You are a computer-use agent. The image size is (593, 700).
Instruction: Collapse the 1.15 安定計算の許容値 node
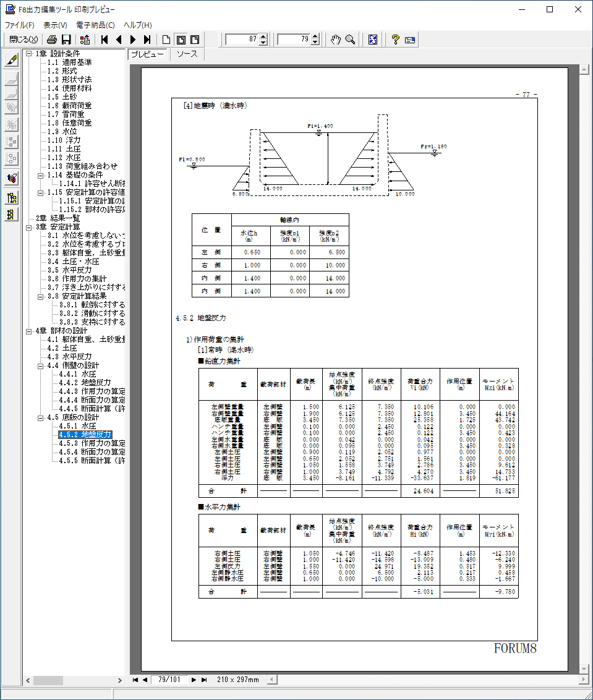[x=41, y=192]
